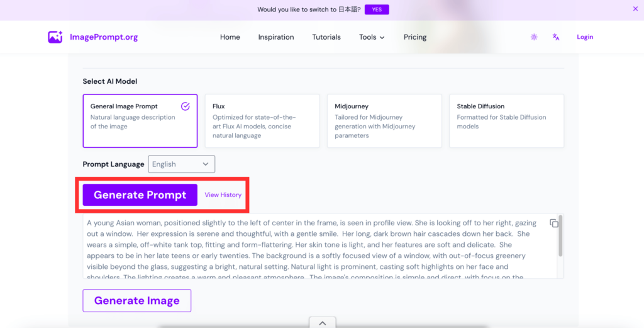This screenshot has height=328, width=644.
Task: Click the ImagePrompt.org logo icon
Action: tap(55, 37)
